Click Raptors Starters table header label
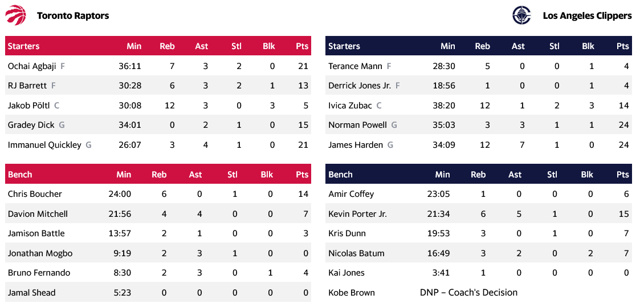 (x=23, y=46)
